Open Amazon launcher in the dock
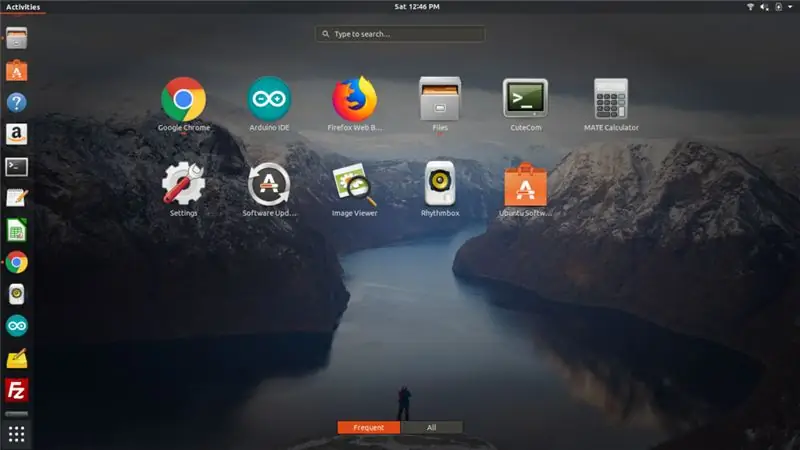Image resolution: width=800 pixels, height=450 pixels. tap(16, 134)
